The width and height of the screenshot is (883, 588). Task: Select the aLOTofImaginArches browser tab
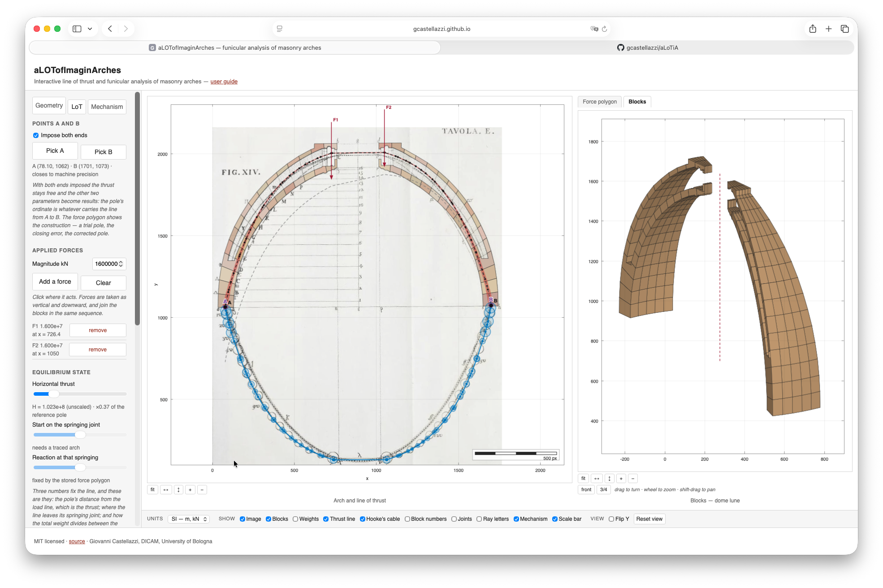pyautogui.click(x=235, y=48)
